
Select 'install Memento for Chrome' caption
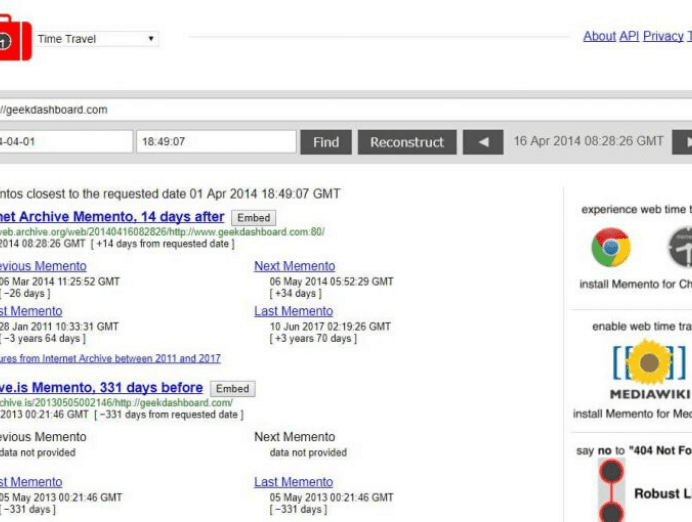tap(636, 284)
